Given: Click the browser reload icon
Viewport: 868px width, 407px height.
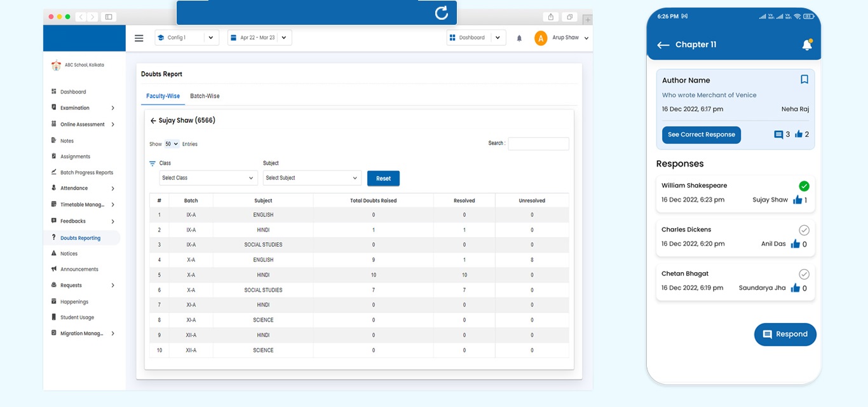Looking at the screenshot, I should pos(441,13).
